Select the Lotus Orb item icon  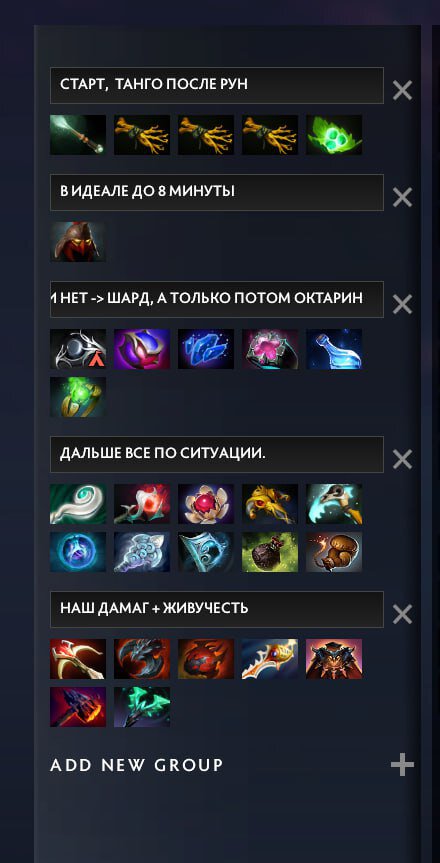pos(205,504)
